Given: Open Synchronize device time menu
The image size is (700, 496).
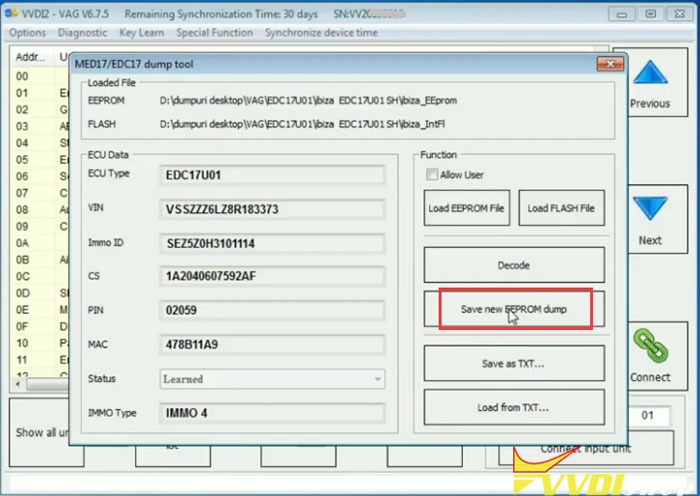Looking at the screenshot, I should [x=321, y=33].
